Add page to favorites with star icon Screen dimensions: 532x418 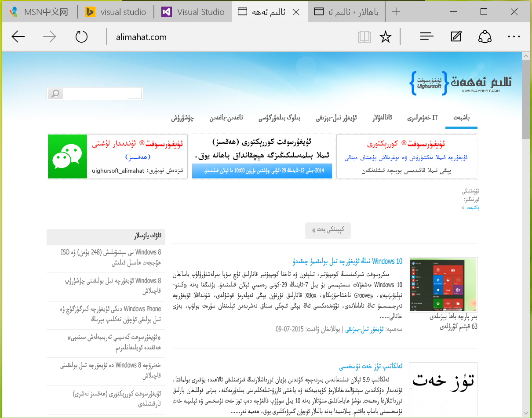(x=386, y=37)
